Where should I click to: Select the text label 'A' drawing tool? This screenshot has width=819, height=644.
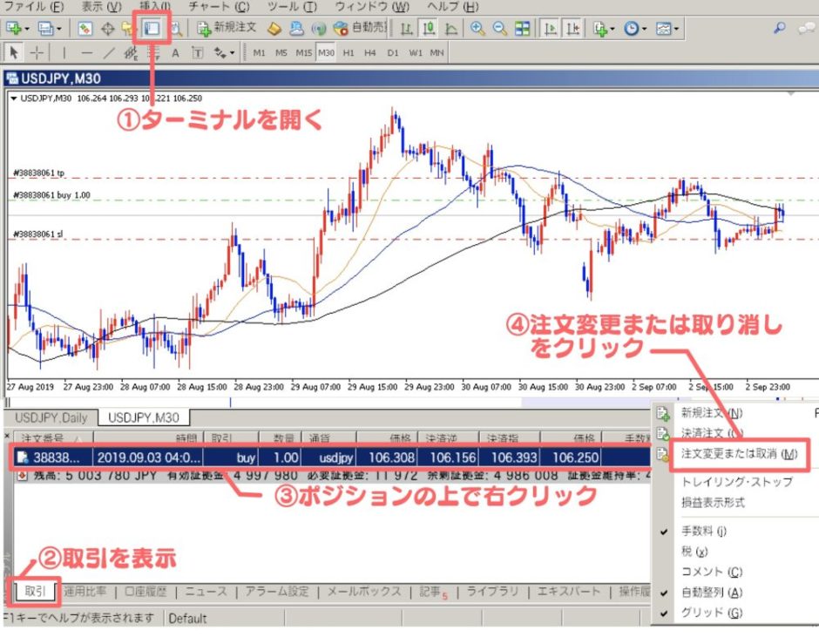[x=175, y=52]
